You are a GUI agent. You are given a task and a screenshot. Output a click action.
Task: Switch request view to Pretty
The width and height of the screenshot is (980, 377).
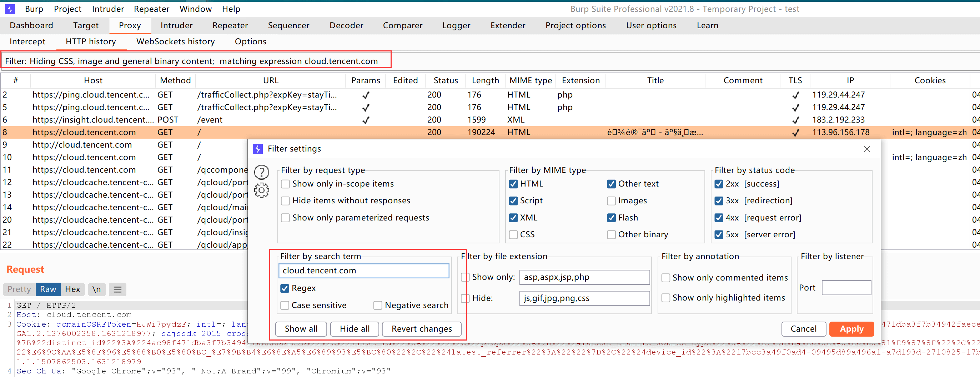[x=19, y=289]
